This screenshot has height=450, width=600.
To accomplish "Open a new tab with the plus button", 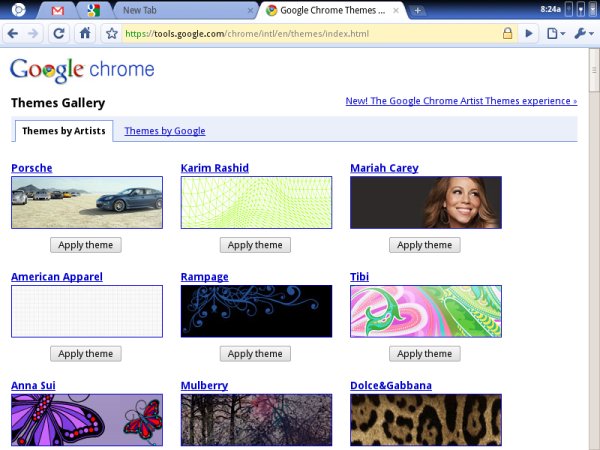I will (x=417, y=11).
